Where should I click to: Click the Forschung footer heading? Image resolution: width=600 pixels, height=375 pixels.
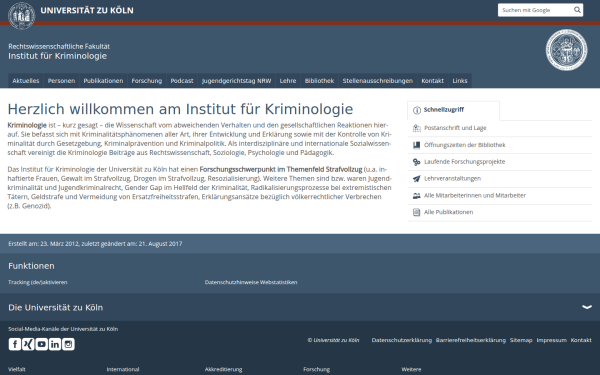(x=316, y=370)
